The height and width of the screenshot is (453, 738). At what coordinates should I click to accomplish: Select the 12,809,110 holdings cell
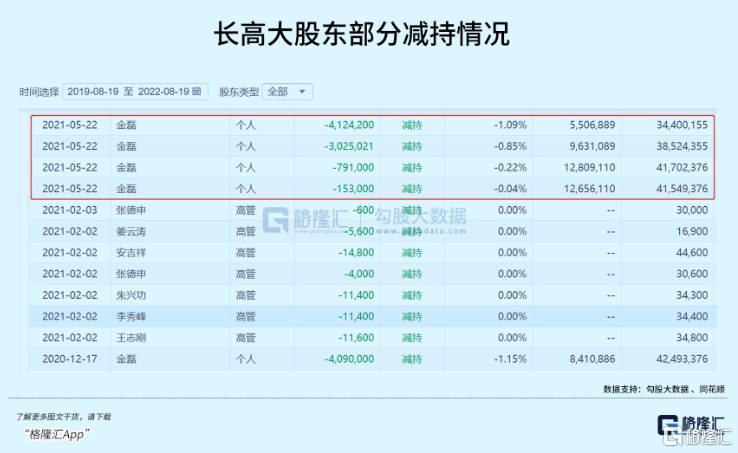590,168
